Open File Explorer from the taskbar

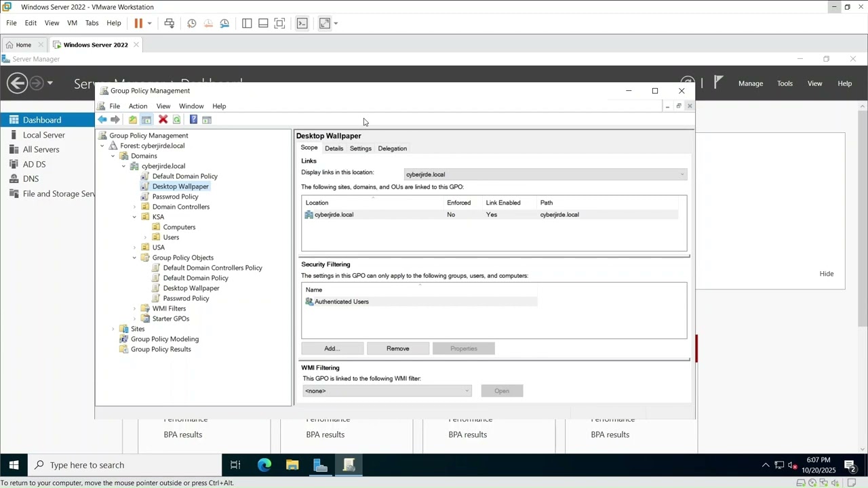pos(292,465)
